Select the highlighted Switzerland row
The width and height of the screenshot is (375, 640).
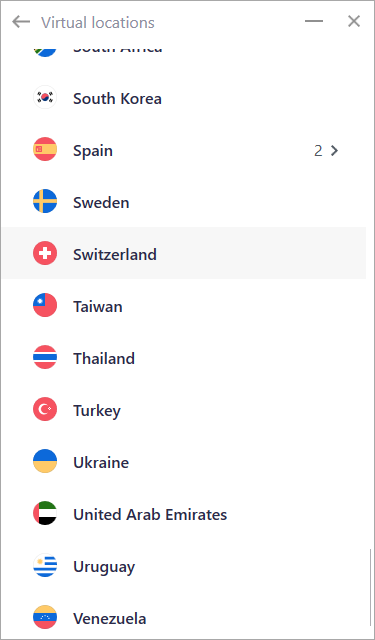(184, 253)
